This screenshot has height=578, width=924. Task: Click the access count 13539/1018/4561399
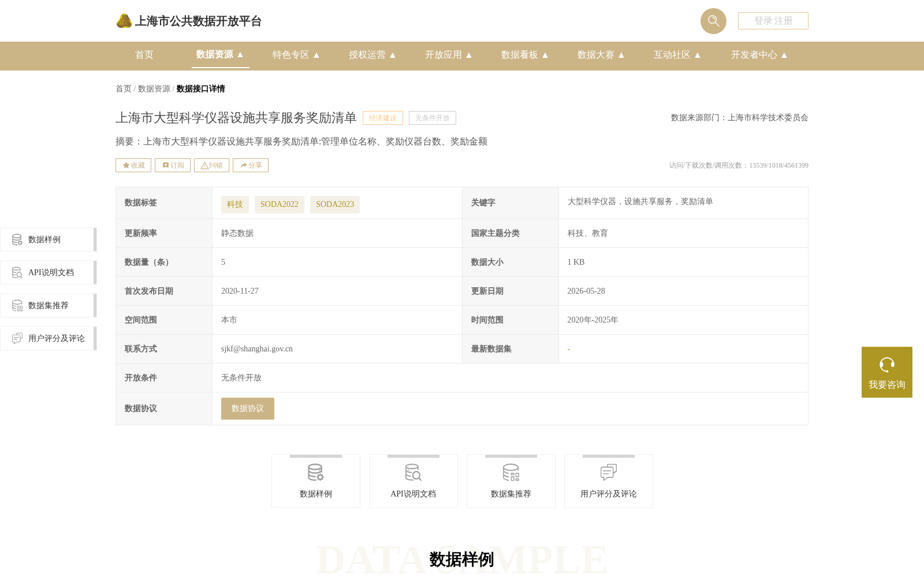pos(778,165)
